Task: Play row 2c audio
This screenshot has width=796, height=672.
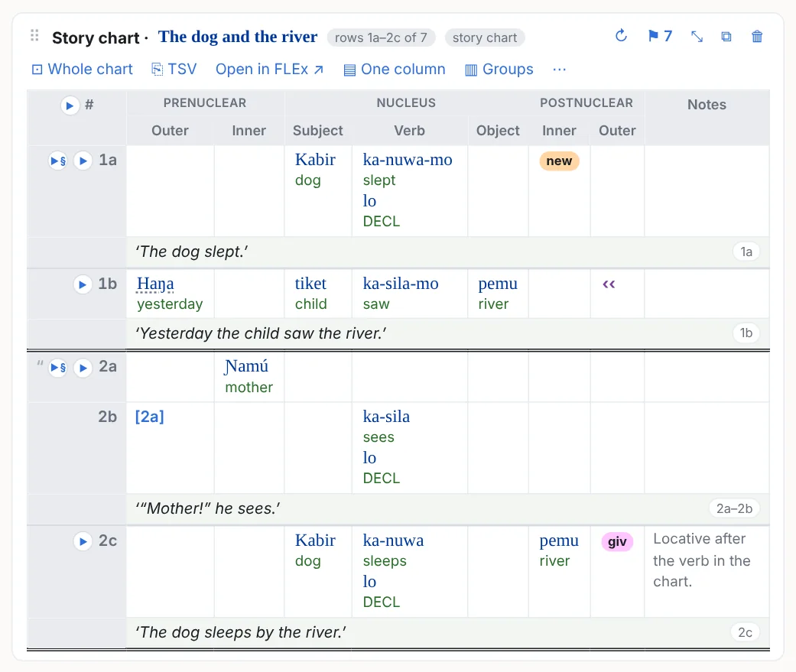Action: point(83,541)
